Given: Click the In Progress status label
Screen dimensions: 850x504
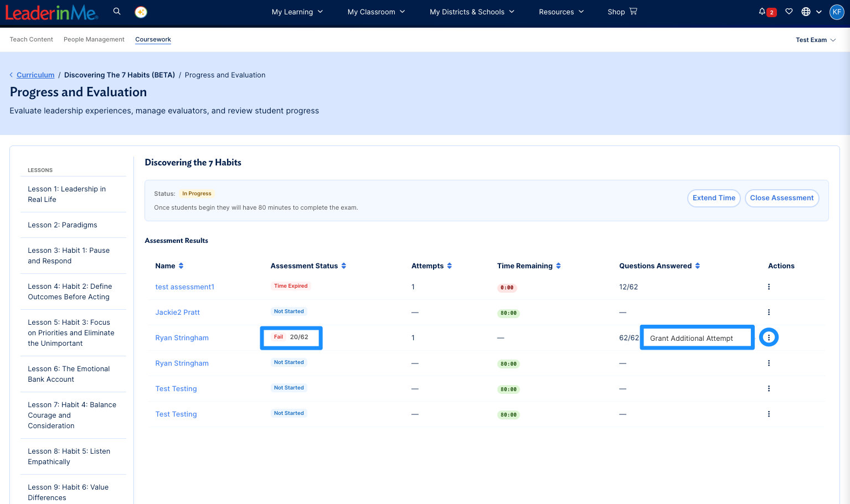Looking at the screenshot, I should [197, 194].
